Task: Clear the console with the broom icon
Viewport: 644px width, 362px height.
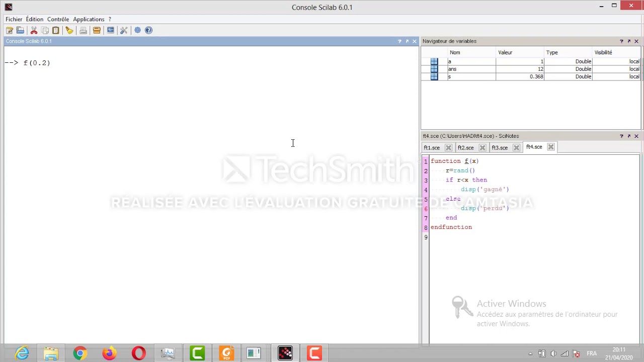Action: pyautogui.click(x=69, y=30)
